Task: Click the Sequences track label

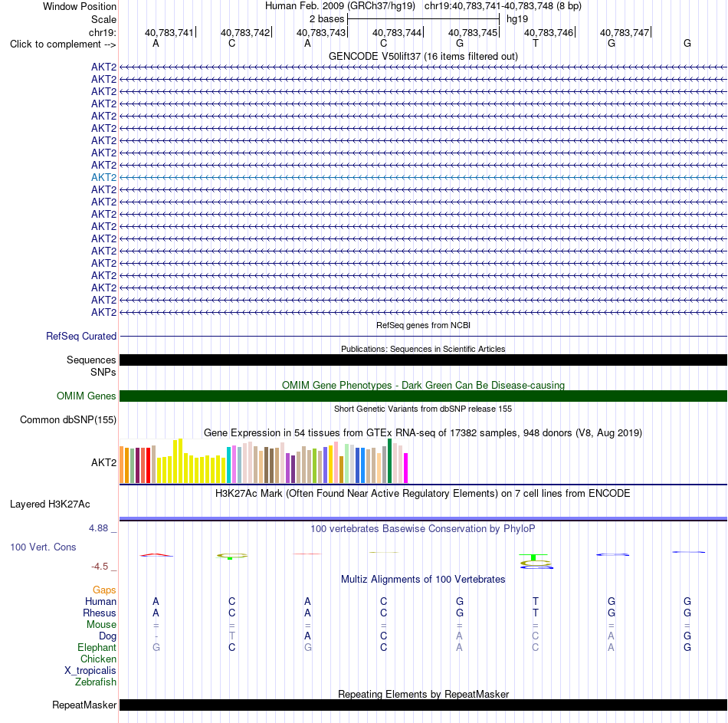Action: [91, 360]
